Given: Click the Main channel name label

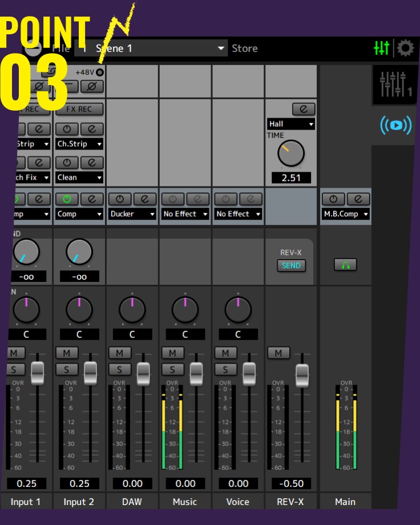Looking at the screenshot, I should click(345, 502).
